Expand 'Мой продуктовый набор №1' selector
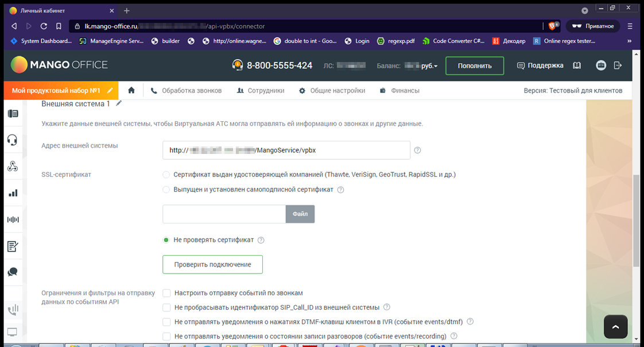Screen dimensions: 644x347 (62, 91)
